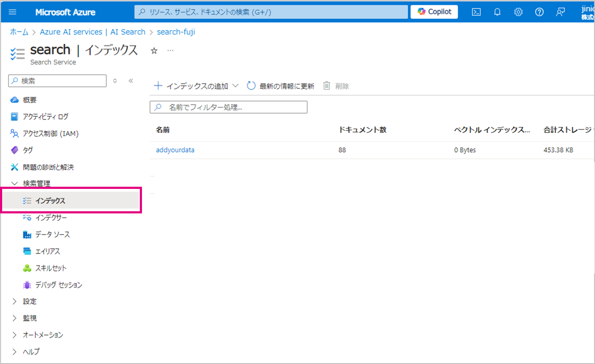Click the 名前でフィルター処理 filter field
This screenshot has height=364, width=595.
pyautogui.click(x=228, y=107)
